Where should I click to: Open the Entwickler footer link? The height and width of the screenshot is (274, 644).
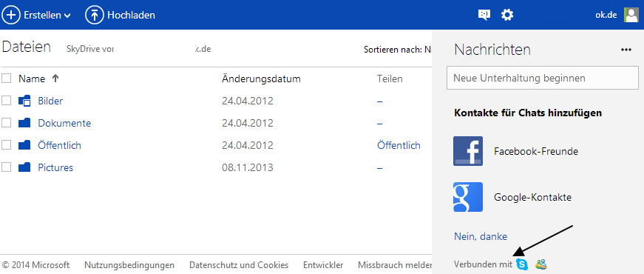click(323, 265)
